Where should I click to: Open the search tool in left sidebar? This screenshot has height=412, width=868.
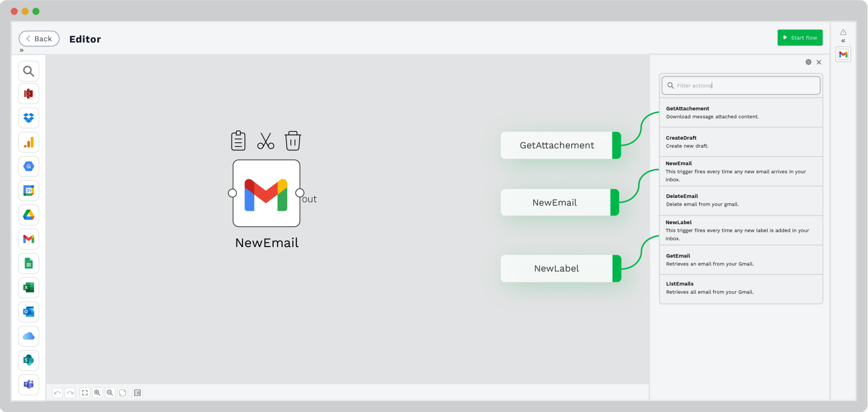(x=28, y=71)
